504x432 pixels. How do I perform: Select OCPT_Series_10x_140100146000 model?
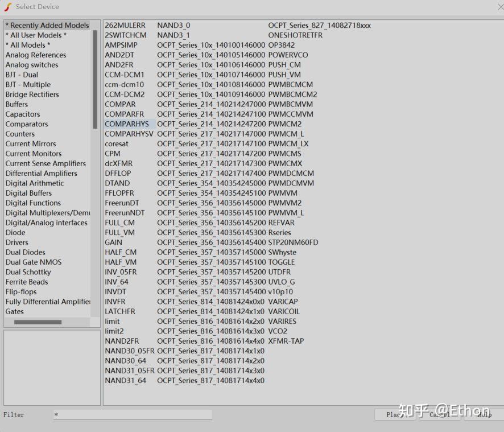tap(211, 45)
